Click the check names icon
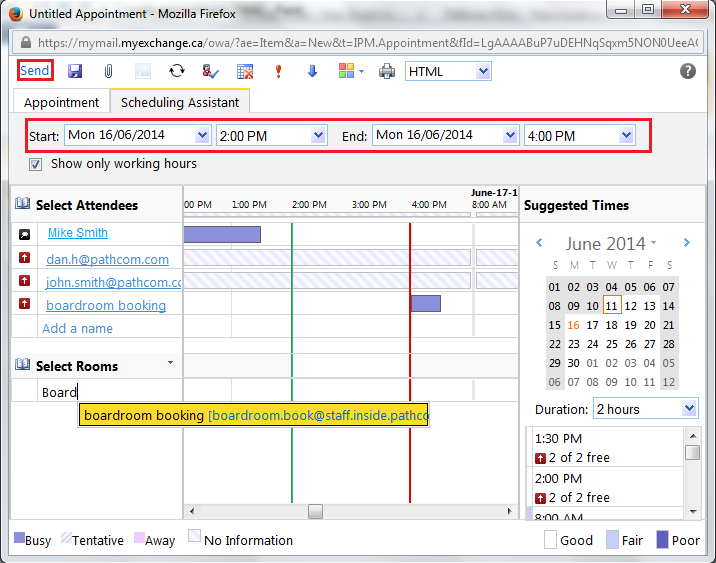This screenshot has width=716, height=563. coord(211,71)
